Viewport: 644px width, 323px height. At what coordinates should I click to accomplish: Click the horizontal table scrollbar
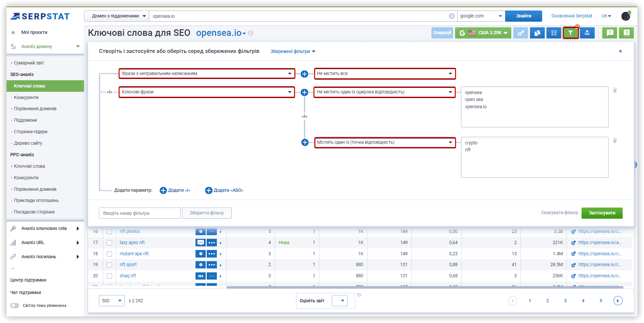[425, 287]
